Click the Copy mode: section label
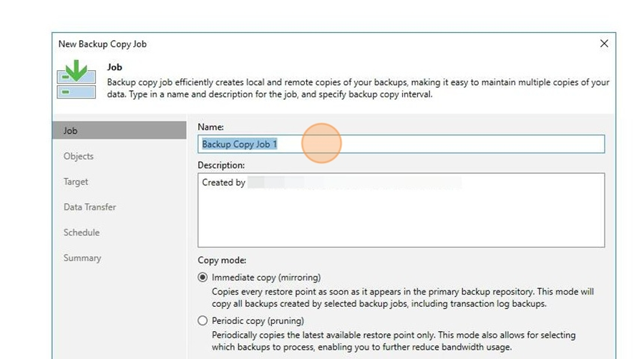This screenshot has height=359, width=644. 222,260
